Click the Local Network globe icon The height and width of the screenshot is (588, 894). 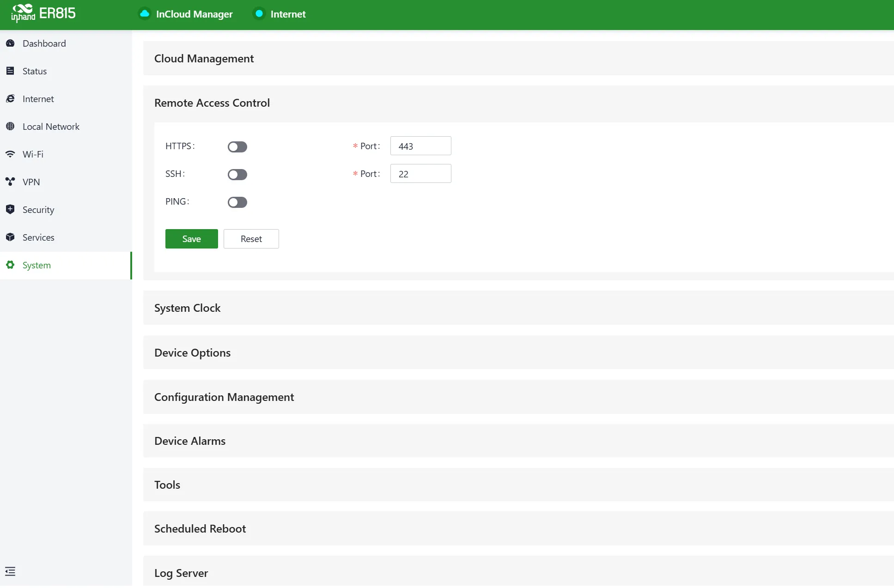pos(10,127)
